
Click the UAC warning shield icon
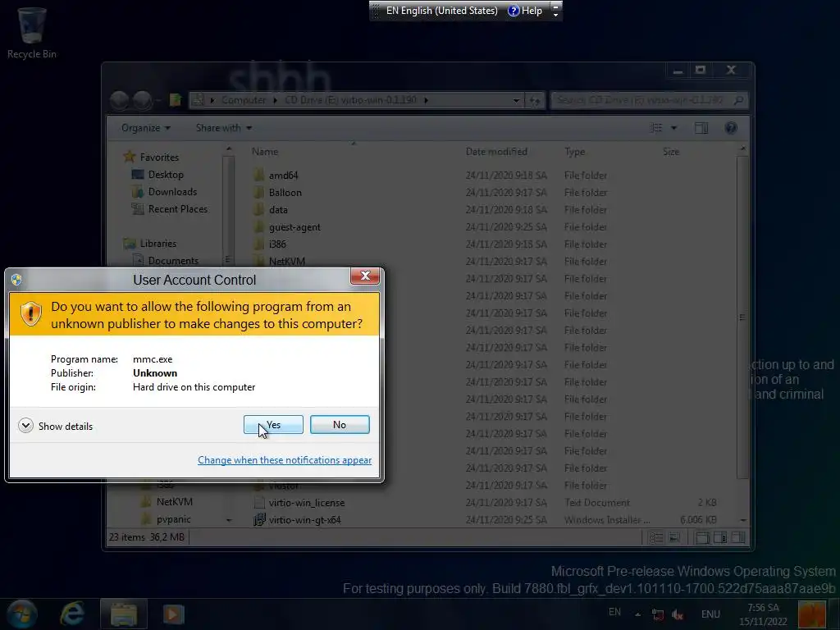(x=30, y=313)
